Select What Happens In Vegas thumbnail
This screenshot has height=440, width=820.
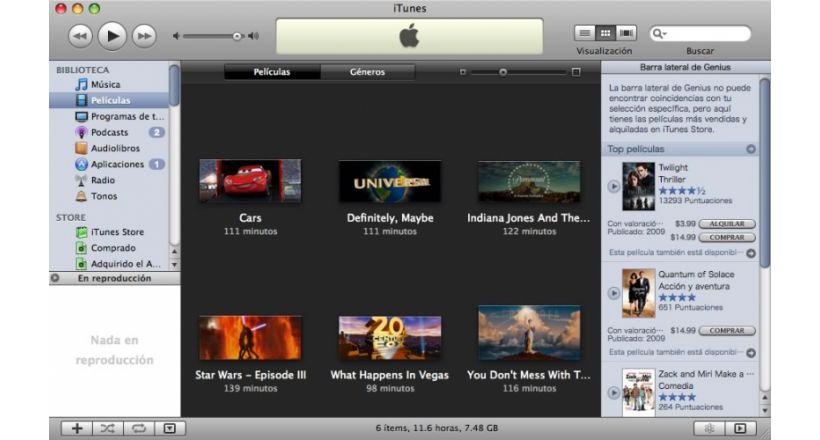390,337
